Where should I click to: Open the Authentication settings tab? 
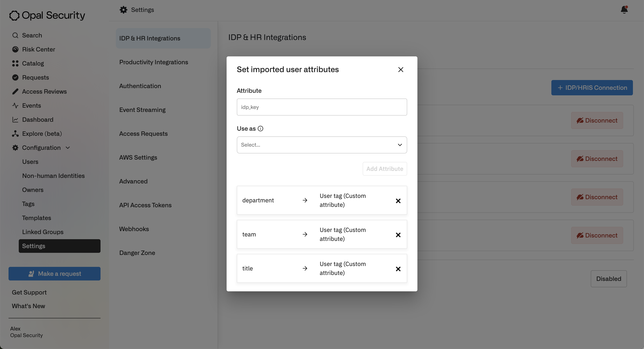point(140,86)
